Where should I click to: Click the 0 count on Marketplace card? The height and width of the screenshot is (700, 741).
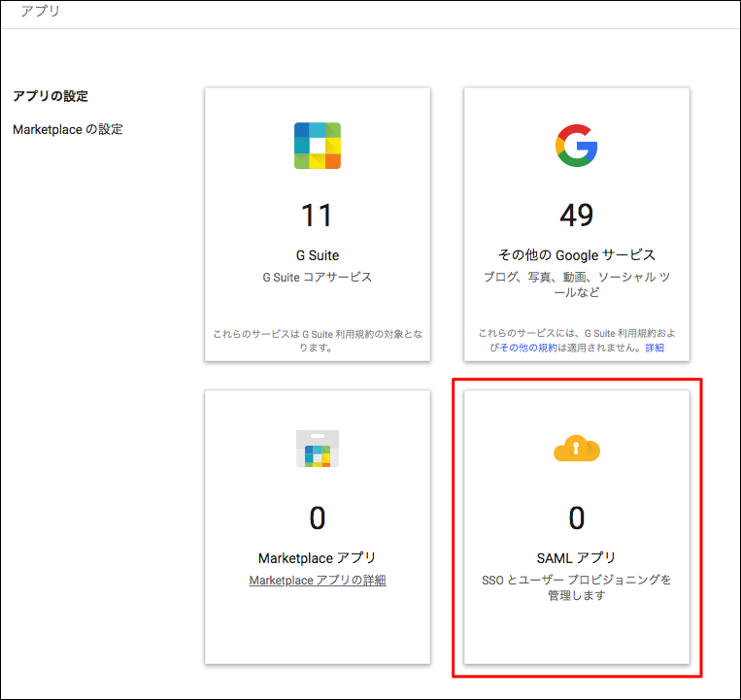pyautogui.click(x=318, y=517)
